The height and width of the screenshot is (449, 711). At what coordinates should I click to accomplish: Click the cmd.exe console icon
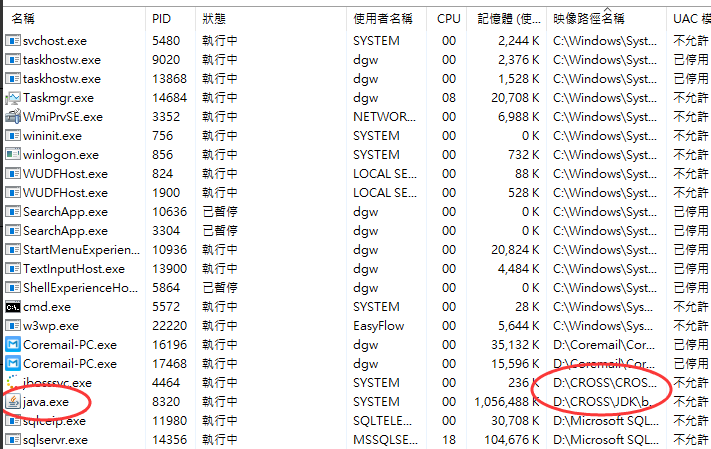[13, 307]
